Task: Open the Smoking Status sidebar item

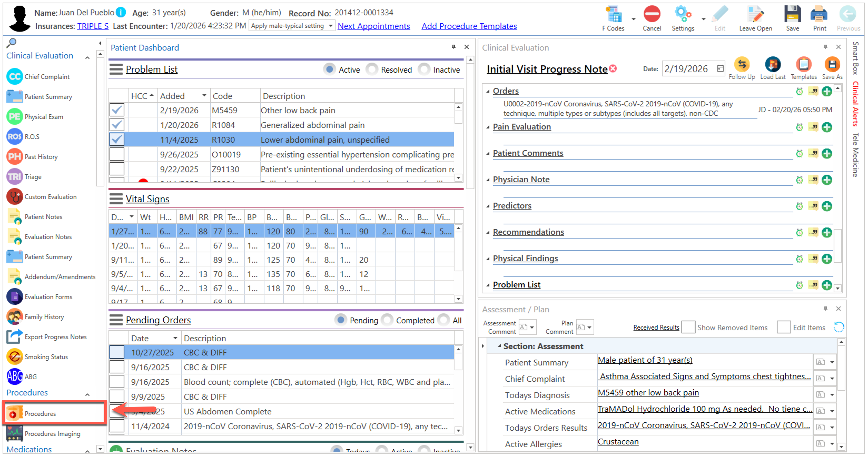Action: tap(46, 357)
